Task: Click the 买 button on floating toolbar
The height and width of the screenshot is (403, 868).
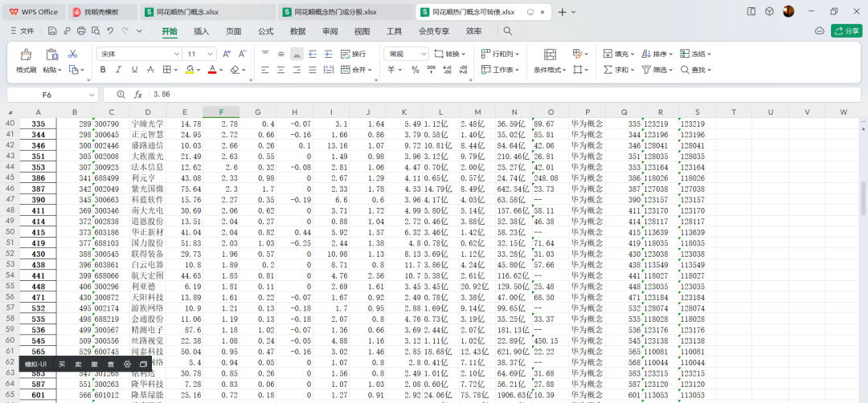Action: pyautogui.click(x=62, y=364)
